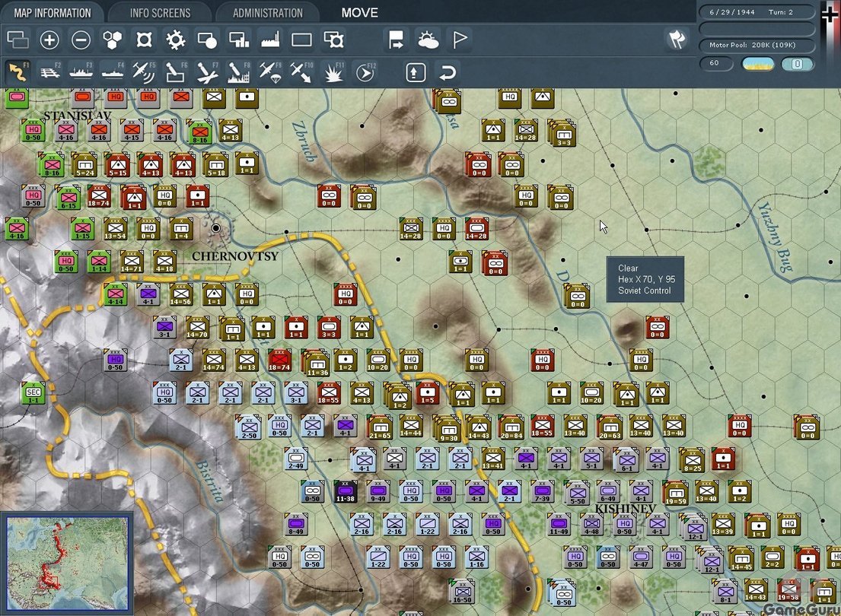Switch to the Map Information tab
Screen dimensions: 841x616
52,12
